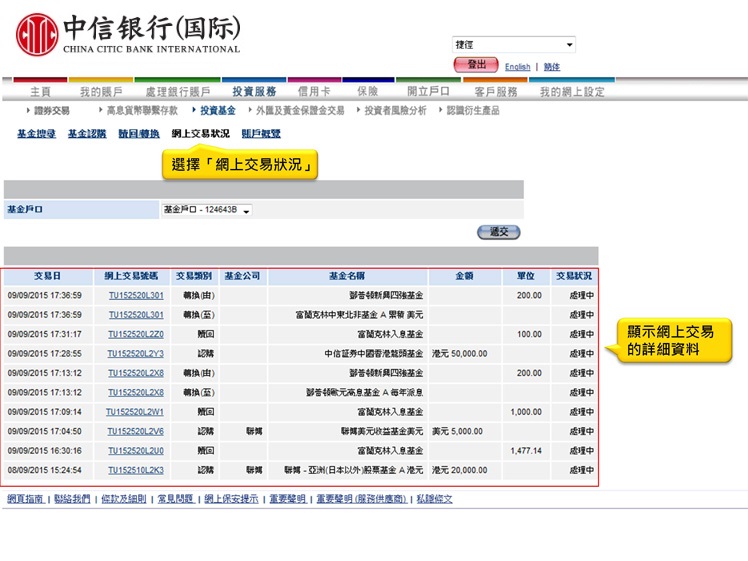The height and width of the screenshot is (561, 748).
Task: Expand the 基金戶口 - 124643B dropdown
Action: [207, 210]
